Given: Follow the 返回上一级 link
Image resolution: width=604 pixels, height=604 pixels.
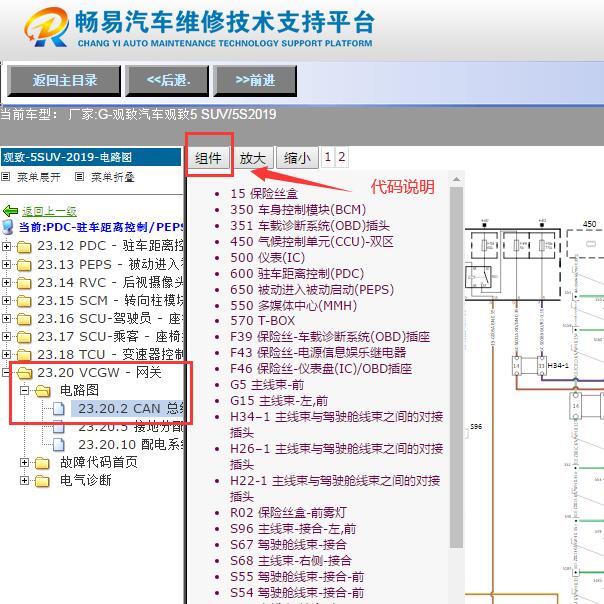Looking at the screenshot, I should coord(49,211).
